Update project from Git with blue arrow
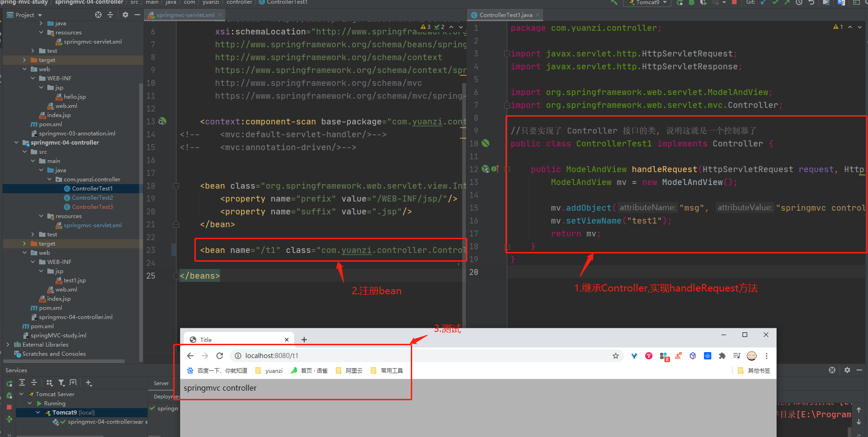 tap(763, 3)
